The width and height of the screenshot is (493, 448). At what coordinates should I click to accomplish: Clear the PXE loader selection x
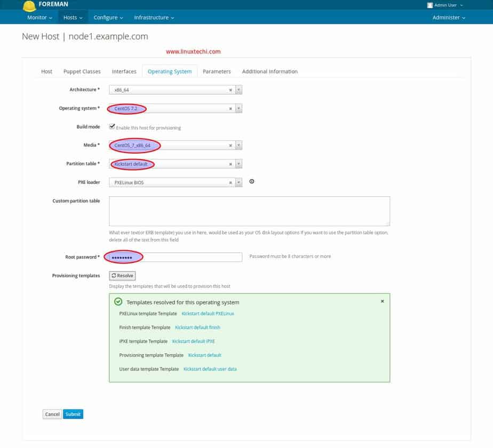(230, 182)
